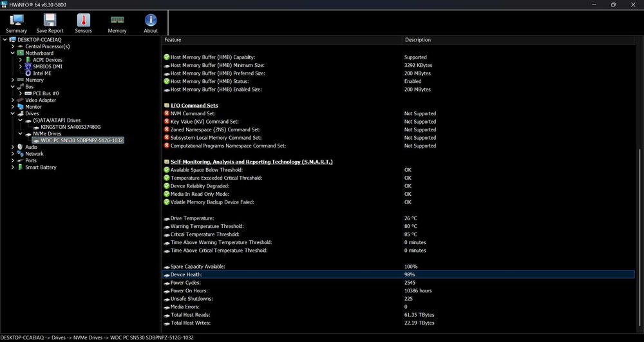
Task: Click the Total Host Reads row
Action: 399,315
